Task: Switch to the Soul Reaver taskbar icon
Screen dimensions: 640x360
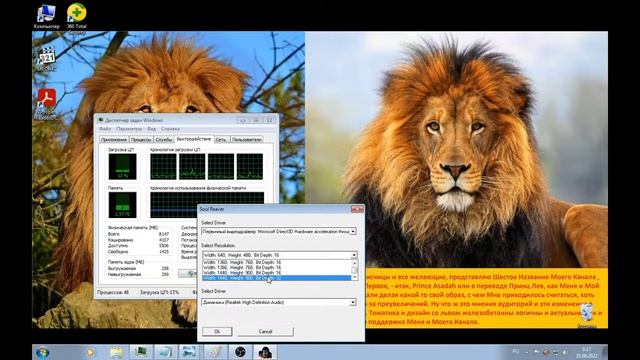Action: click(265, 352)
